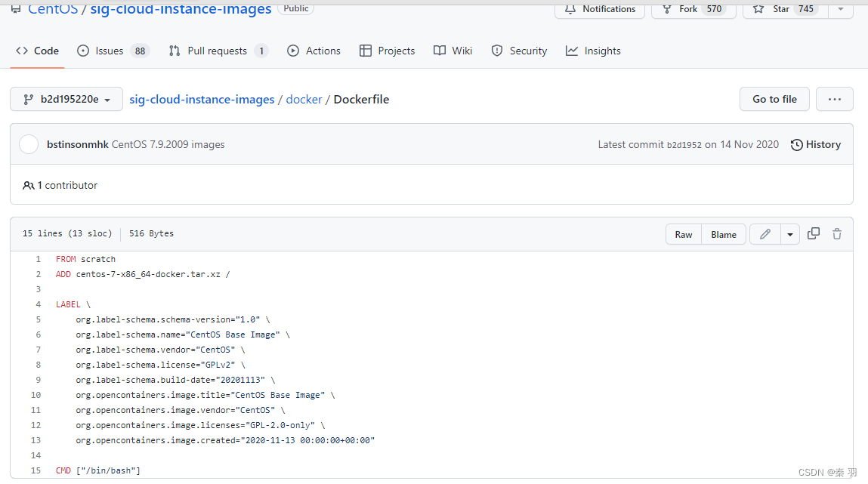Screen dimensions: 868x484
Task: Click the license="GPLv2" line
Action: coord(161,365)
